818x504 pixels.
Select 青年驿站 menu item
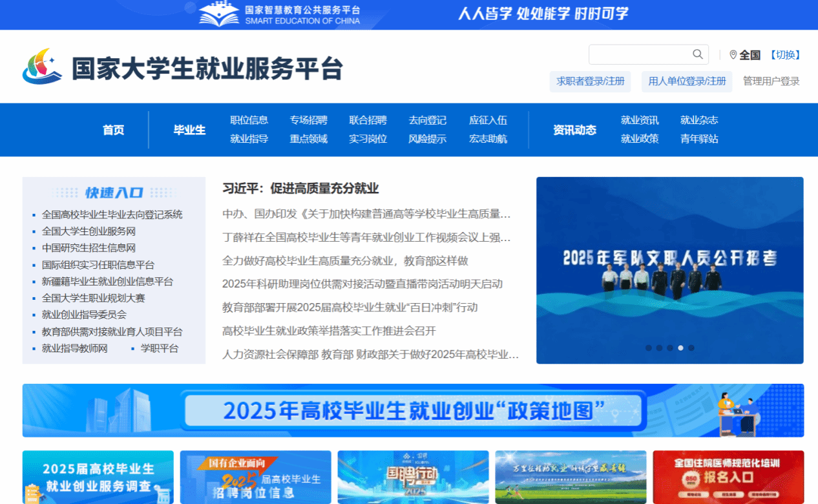coord(699,139)
